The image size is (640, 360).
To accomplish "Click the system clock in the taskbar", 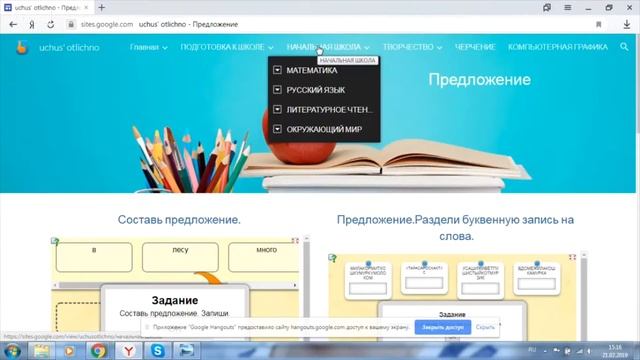I will coord(615,351).
